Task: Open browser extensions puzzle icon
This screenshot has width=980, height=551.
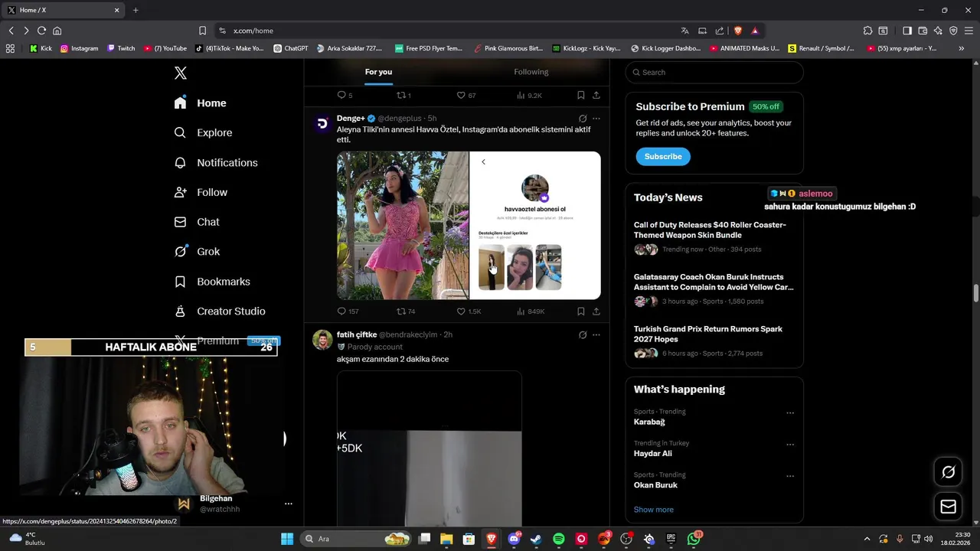Action: click(x=867, y=31)
